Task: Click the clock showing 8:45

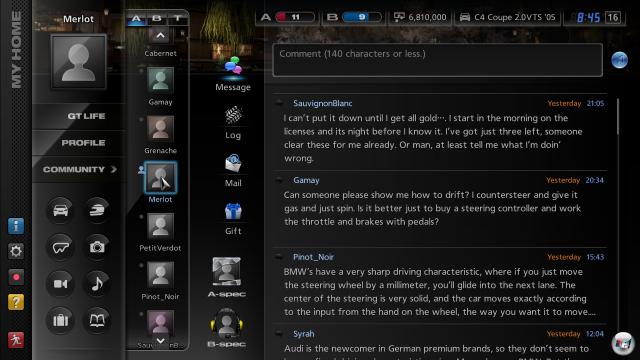Action: (x=588, y=17)
